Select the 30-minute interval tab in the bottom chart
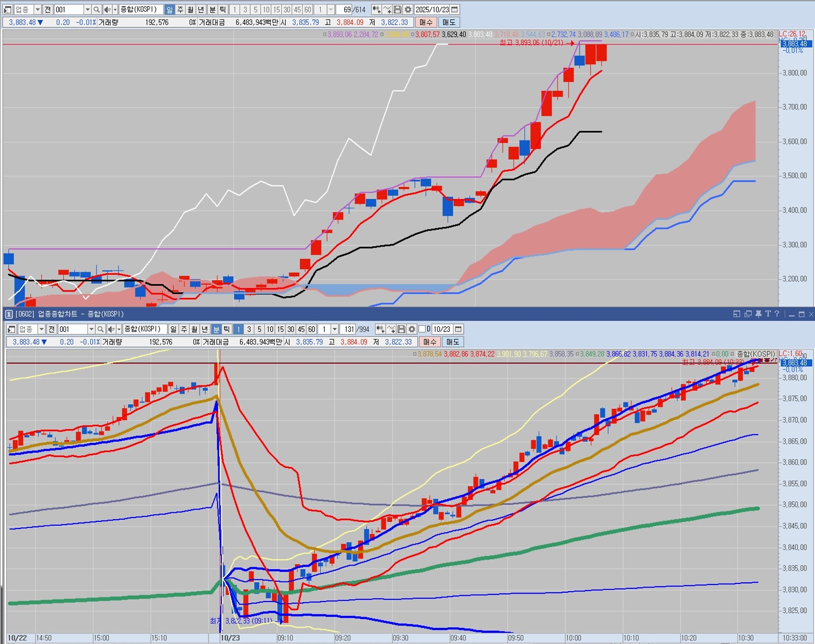815x644 pixels. pyautogui.click(x=291, y=329)
